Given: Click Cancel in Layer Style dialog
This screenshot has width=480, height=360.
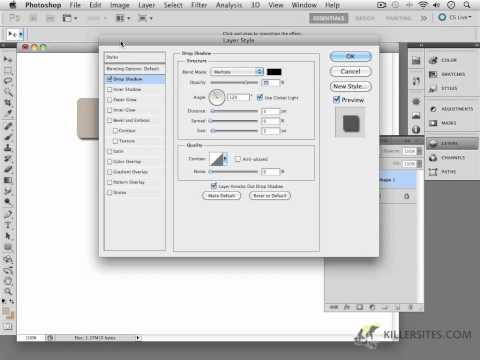Looking at the screenshot, I should click(x=350, y=71).
